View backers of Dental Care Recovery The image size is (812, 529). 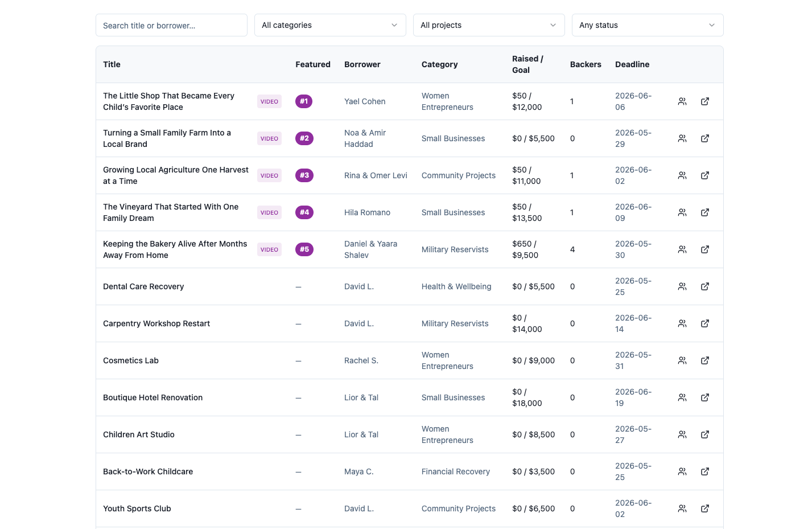pos(682,286)
